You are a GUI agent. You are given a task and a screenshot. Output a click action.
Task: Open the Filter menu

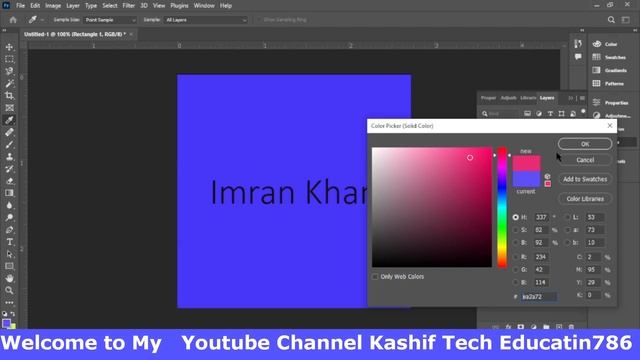pos(129,6)
